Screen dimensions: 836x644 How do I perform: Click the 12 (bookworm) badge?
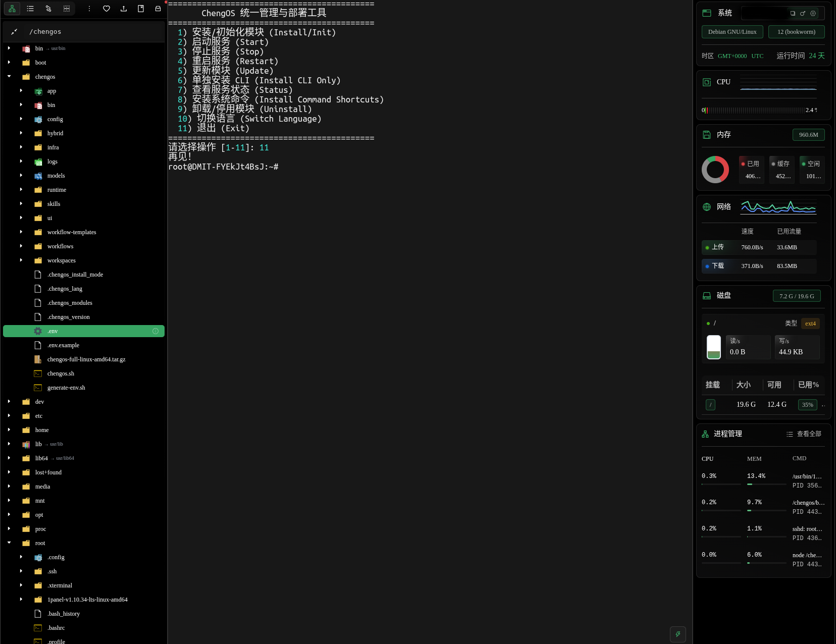pos(797,32)
